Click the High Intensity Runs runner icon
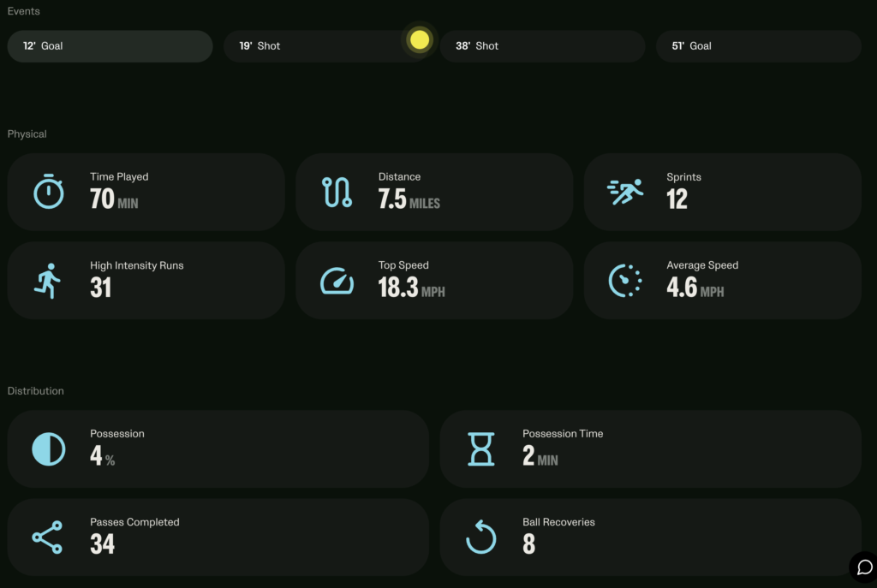 click(48, 281)
